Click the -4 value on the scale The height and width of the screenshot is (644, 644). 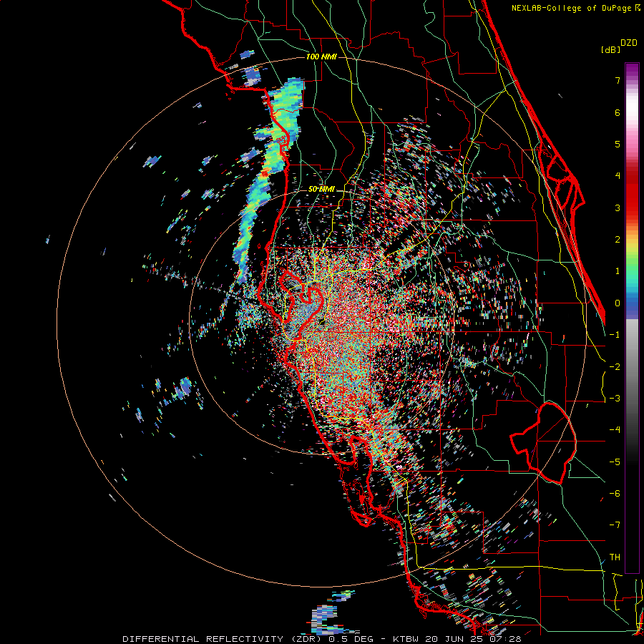(x=615, y=430)
